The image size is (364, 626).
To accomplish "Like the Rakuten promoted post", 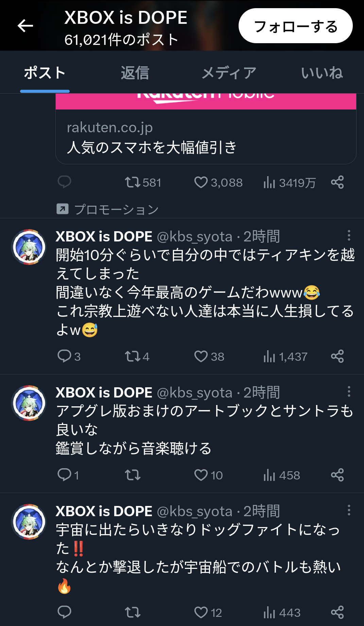I will click(x=201, y=182).
